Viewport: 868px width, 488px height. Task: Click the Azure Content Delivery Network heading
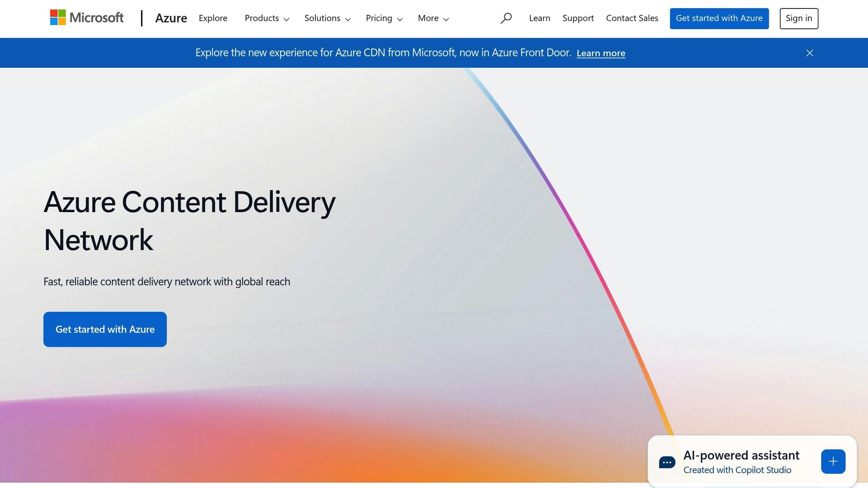189,221
